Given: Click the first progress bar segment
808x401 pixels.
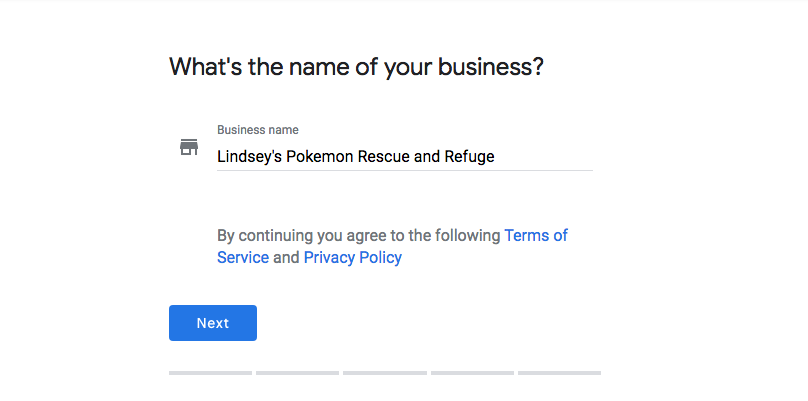Looking at the screenshot, I should [210, 373].
